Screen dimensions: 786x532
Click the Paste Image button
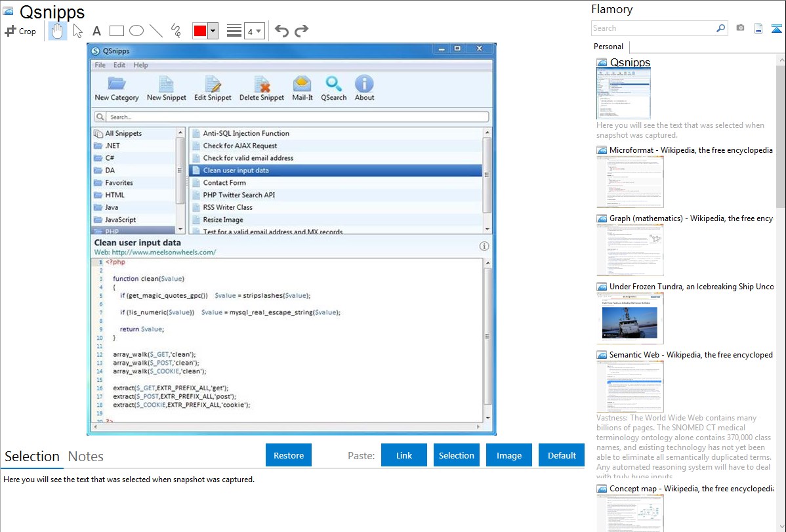coord(509,455)
